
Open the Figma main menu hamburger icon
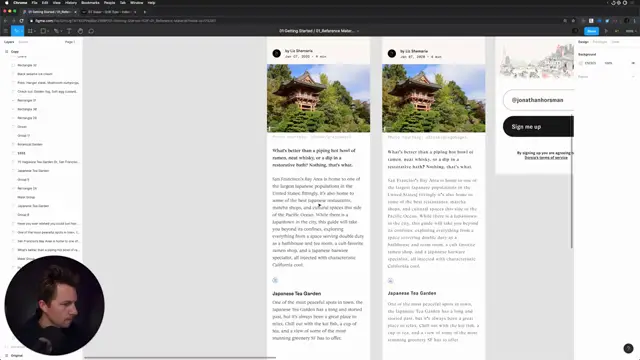pyautogui.click(x=6, y=31)
